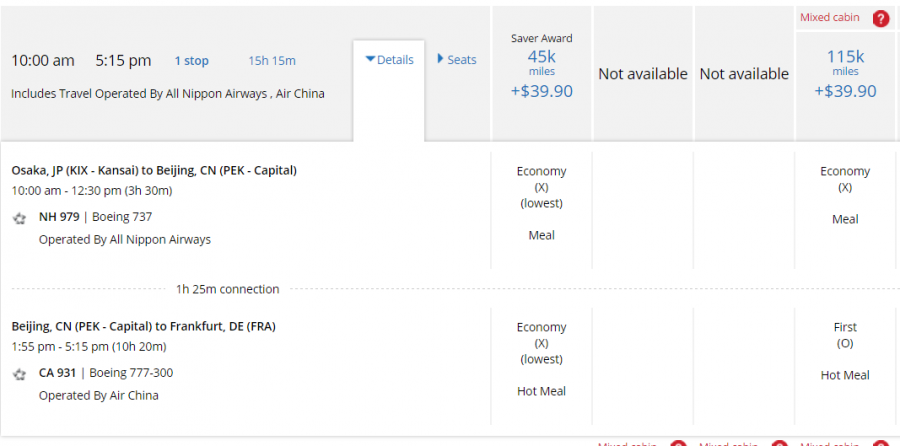
Task: Select the Osaka to Beijing segment heading
Action: pyautogui.click(x=154, y=170)
